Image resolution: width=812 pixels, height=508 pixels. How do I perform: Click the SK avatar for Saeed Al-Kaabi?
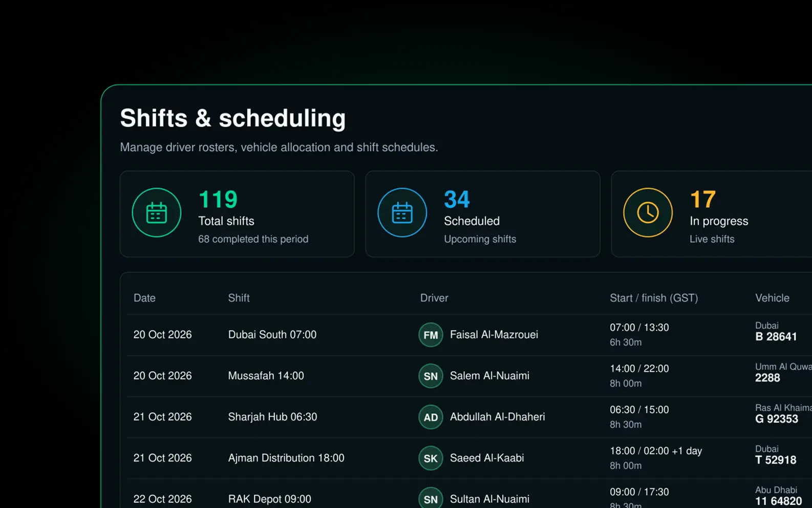tap(431, 458)
